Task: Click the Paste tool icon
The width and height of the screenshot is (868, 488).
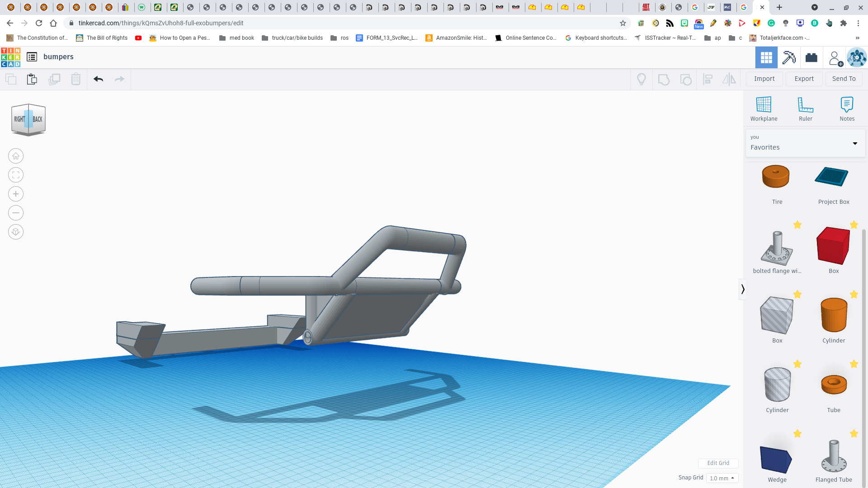Action: point(32,79)
